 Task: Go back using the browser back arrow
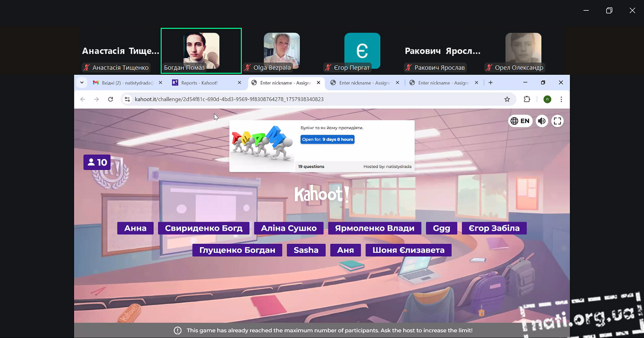(x=83, y=99)
